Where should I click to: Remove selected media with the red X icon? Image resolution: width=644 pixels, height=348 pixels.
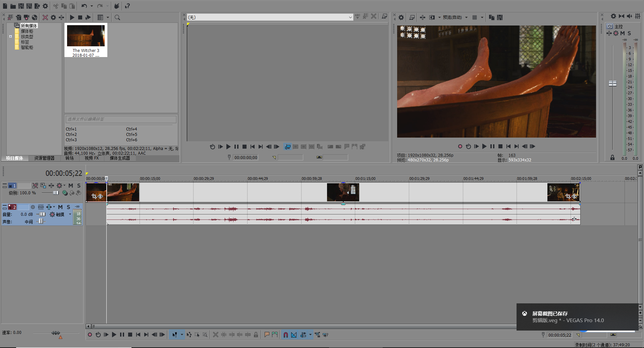coord(45,17)
